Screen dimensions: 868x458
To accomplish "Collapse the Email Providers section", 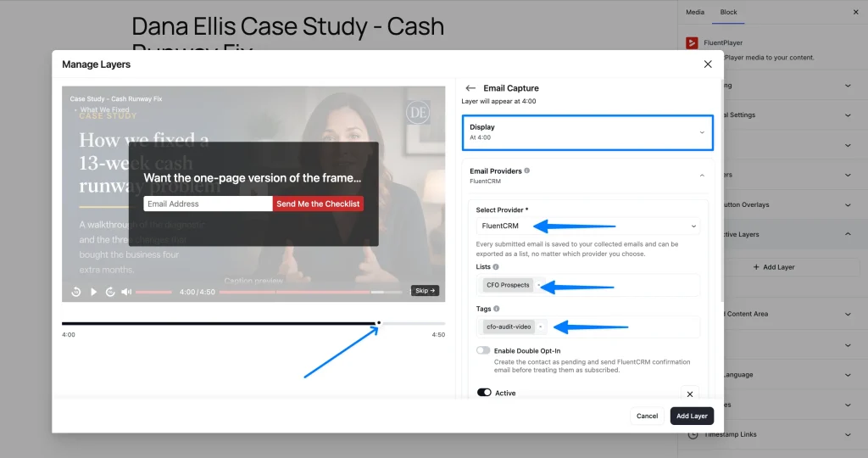I will tap(702, 176).
